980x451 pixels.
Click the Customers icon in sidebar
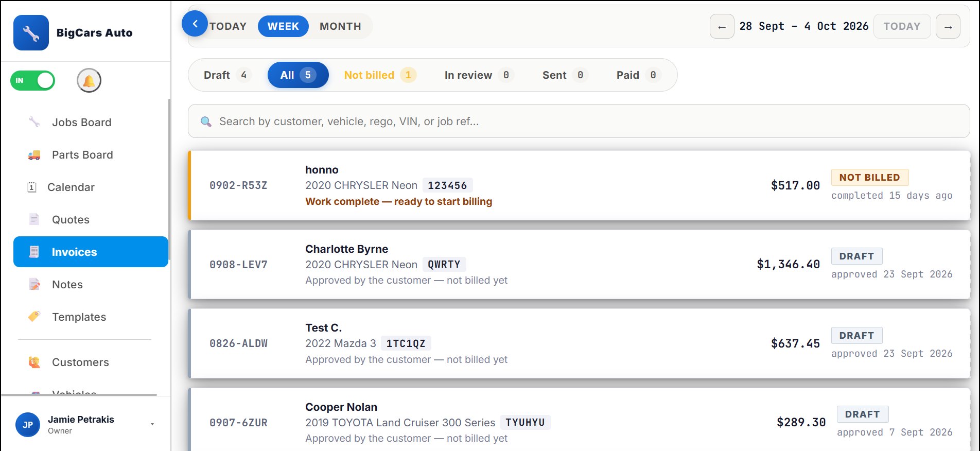[34, 362]
